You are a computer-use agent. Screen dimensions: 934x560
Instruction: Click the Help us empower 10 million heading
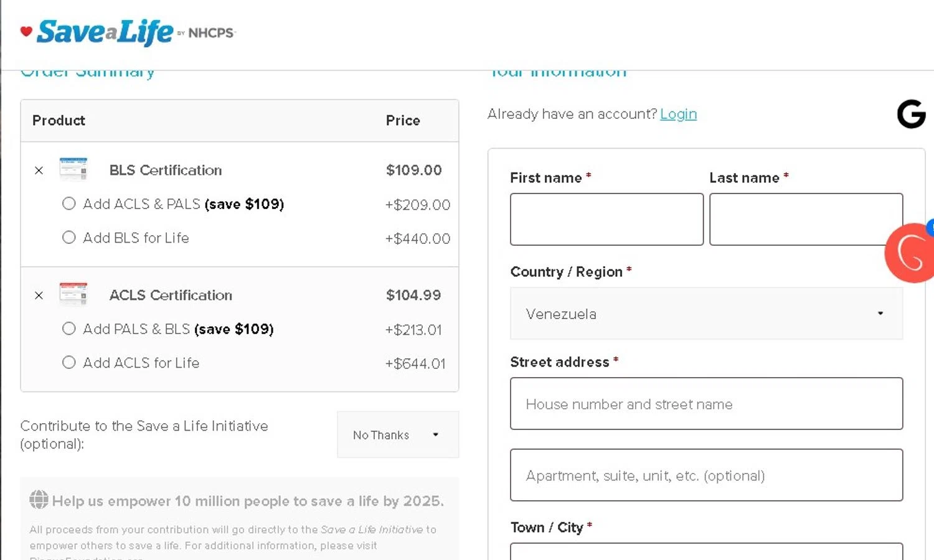(248, 501)
